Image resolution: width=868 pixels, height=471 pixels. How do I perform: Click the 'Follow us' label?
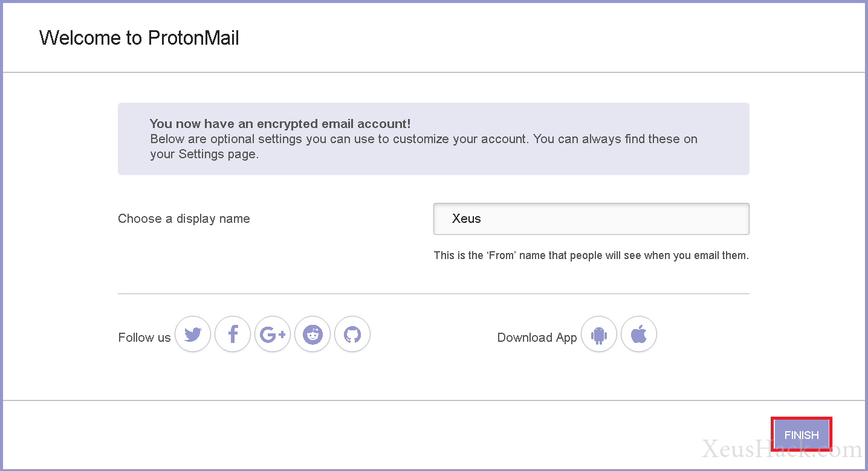144,338
